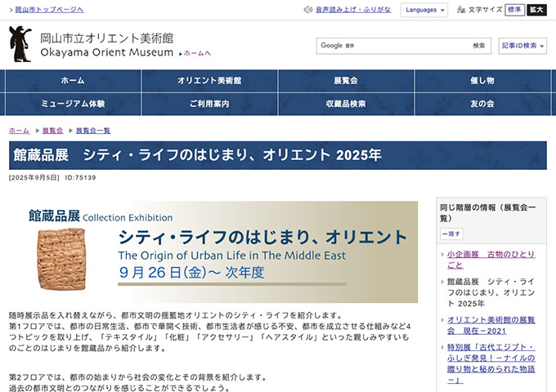Image resolution: width=556 pixels, height=392 pixels.
Task: Click the Okayama Orient Museum logo figure
Action: pyautogui.click(x=20, y=44)
